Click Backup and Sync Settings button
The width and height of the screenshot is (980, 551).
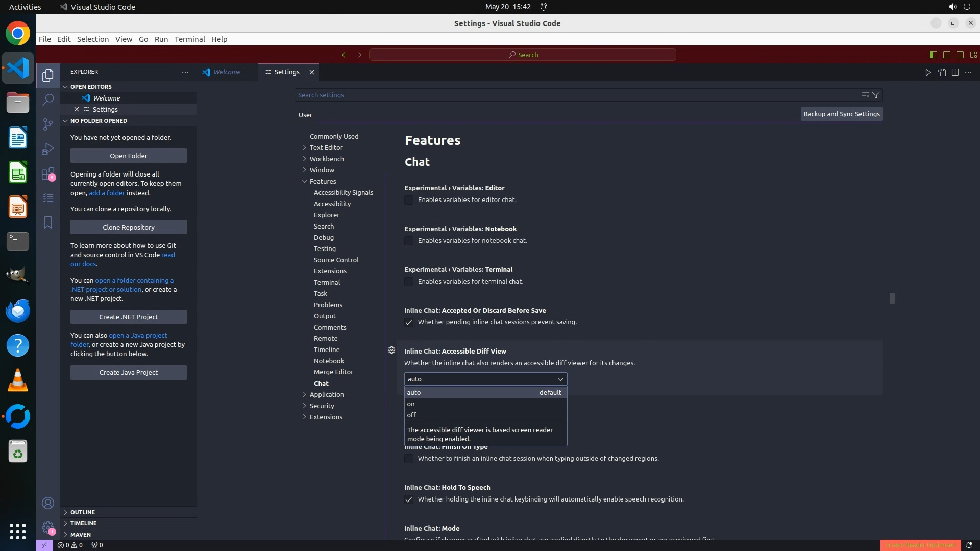[841, 114]
